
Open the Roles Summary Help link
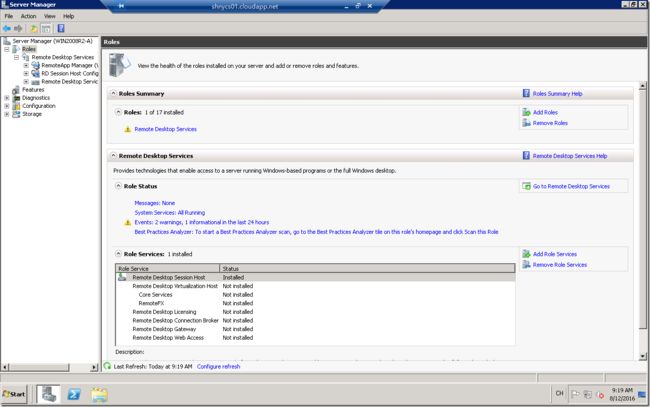pyautogui.click(x=557, y=94)
